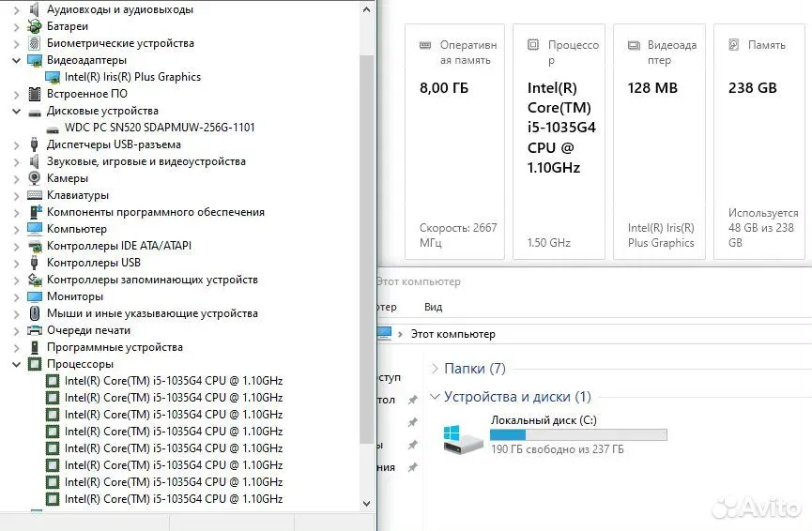Expand the Мониторы category

pos(17,296)
